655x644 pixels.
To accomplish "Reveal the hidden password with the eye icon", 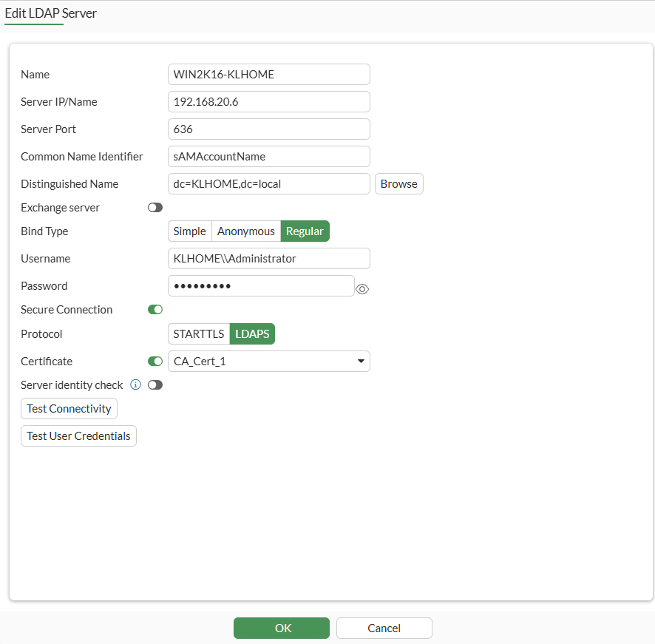I will tap(362, 288).
